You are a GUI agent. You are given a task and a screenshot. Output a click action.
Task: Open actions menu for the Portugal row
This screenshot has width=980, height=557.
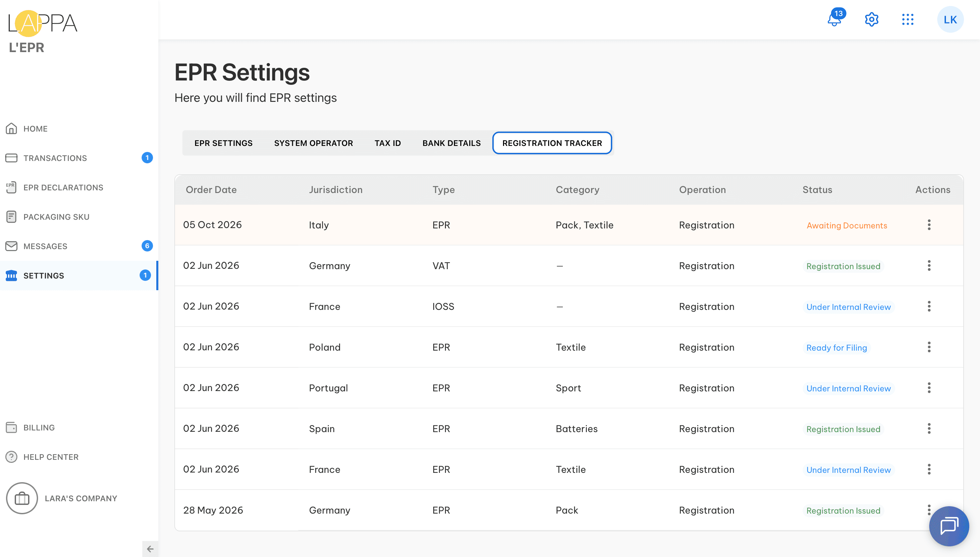click(929, 387)
